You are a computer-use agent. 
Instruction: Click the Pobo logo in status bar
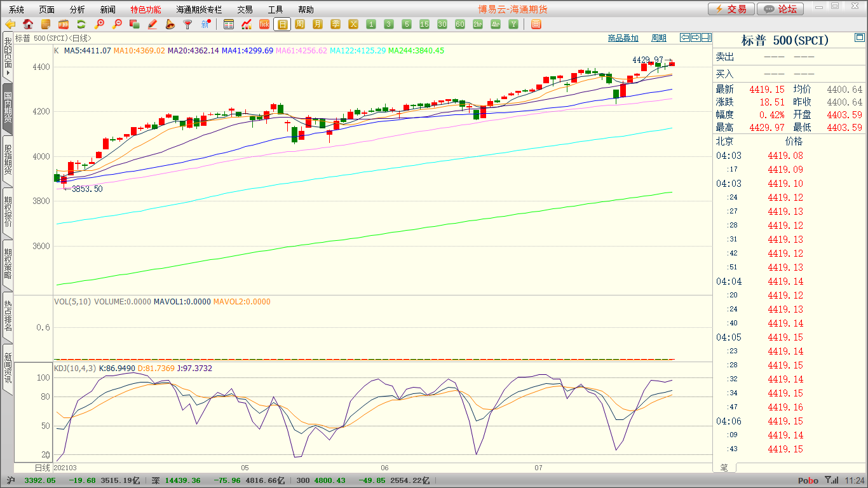pos(808,481)
